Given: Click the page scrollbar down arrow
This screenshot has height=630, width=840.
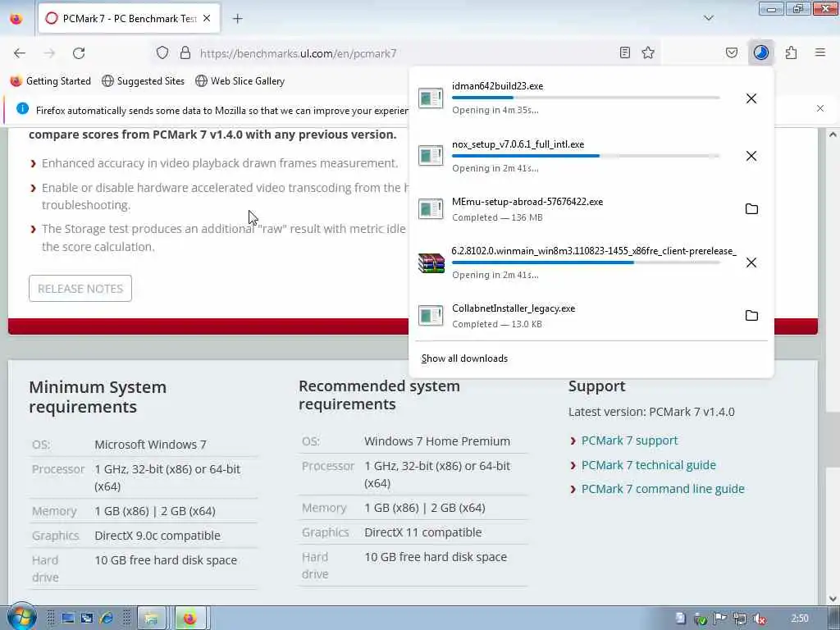Looking at the screenshot, I should (x=832, y=598).
